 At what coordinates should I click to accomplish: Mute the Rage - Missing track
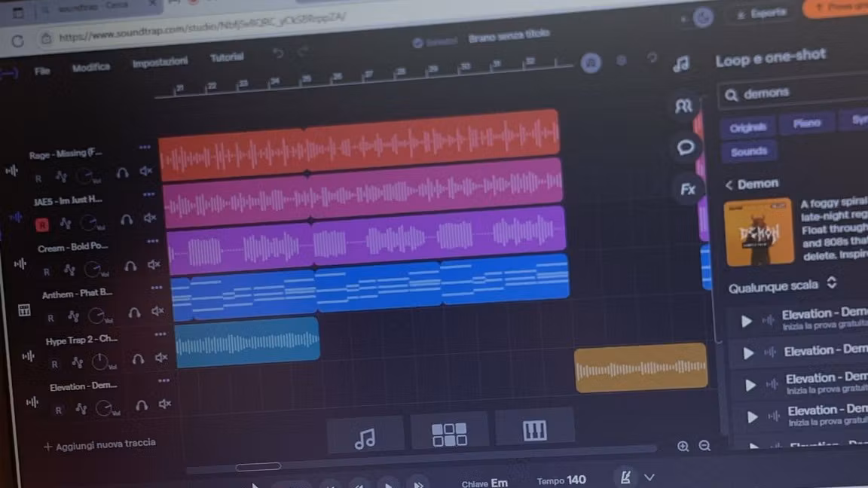(146, 172)
